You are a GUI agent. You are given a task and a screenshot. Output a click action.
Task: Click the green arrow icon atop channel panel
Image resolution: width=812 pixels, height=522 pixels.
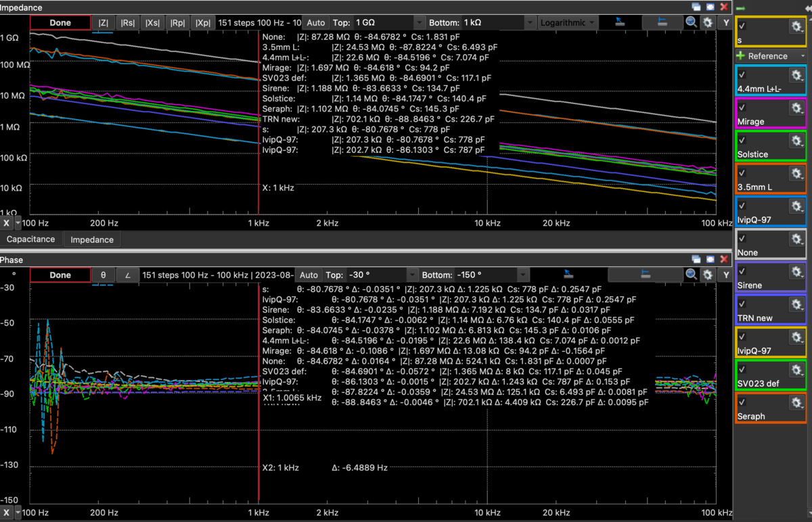(x=741, y=8)
